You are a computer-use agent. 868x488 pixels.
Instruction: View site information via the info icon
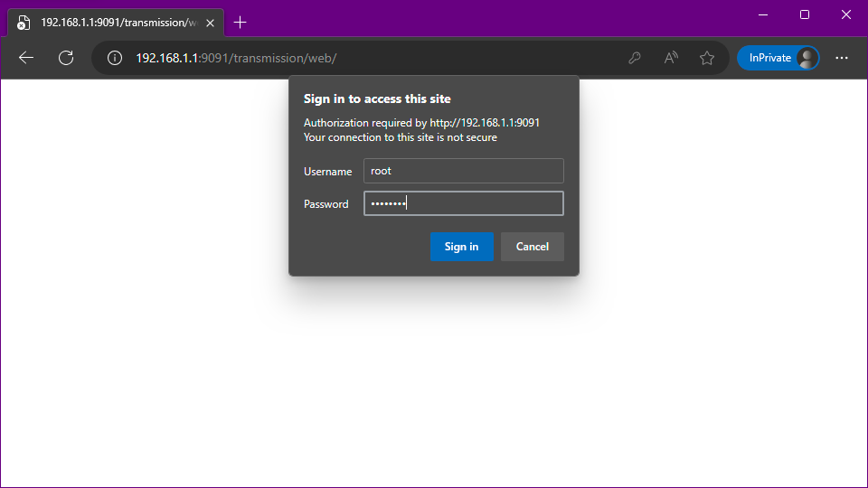(x=115, y=58)
